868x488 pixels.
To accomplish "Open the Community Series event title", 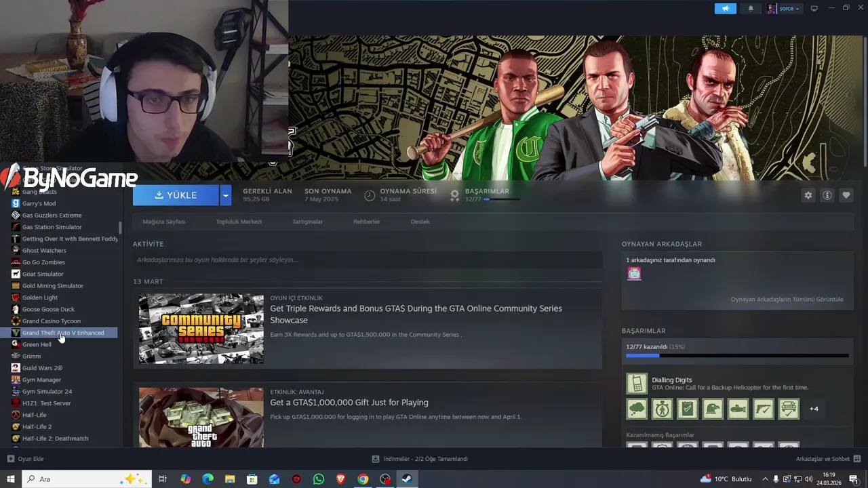I will tap(416, 314).
